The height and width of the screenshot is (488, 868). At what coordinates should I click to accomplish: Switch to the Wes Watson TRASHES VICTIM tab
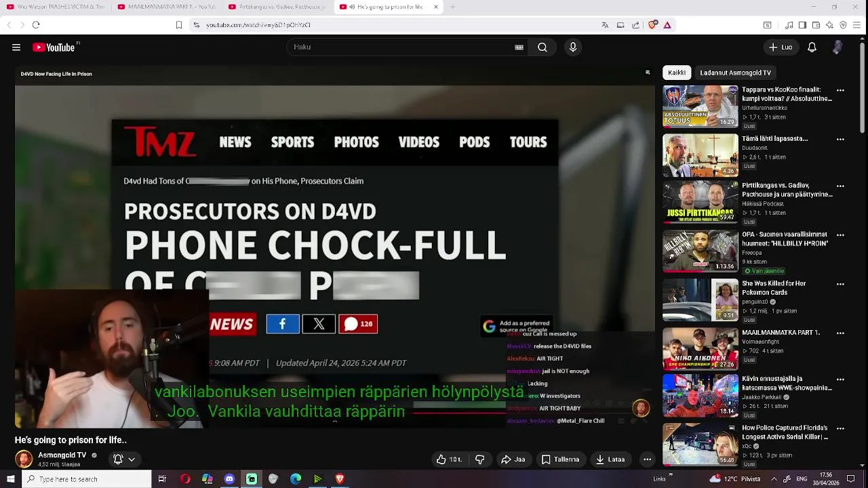coord(56,7)
